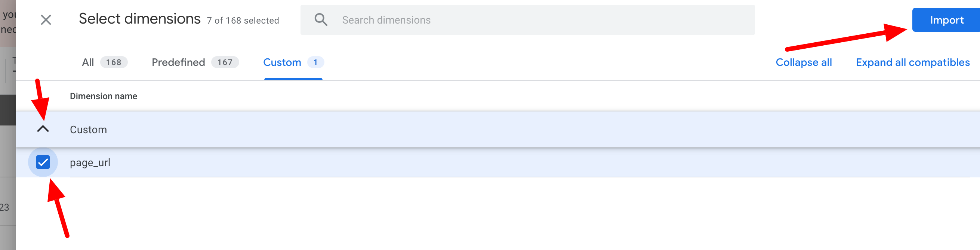Click Expand all compatibles link

coord(913,62)
